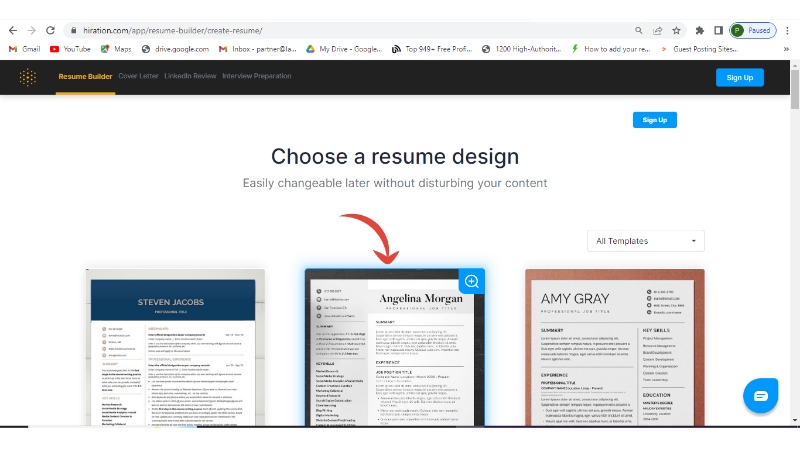Image resolution: width=800 pixels, height=449 pixels.
Task: Switch to the Cover Letter tab
Action: click(138, 76)
